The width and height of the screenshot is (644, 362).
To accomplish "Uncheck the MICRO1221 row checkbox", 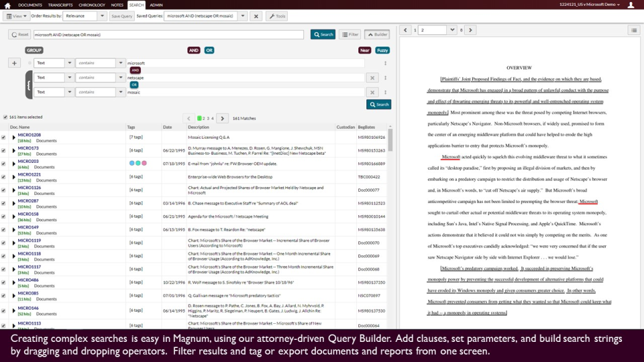I will (x=4, y=177).
